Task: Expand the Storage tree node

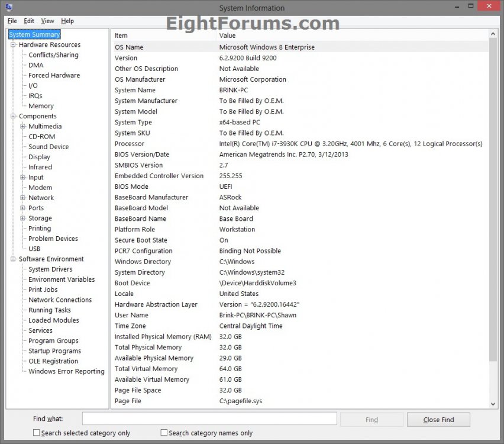Action: point(23,218)
